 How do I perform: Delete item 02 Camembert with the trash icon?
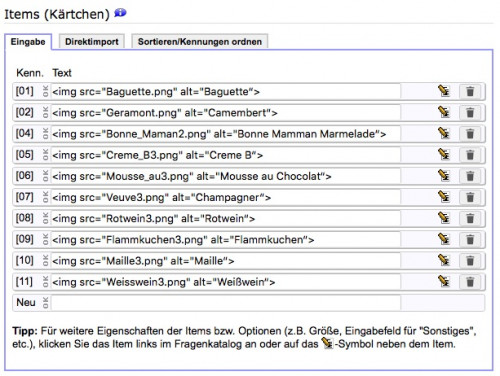pos(470,113)
